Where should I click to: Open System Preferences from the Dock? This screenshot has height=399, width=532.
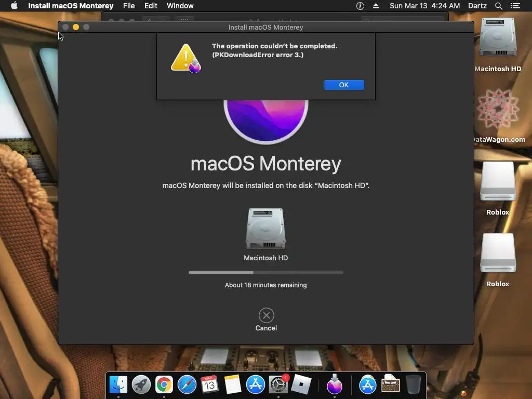278,385
